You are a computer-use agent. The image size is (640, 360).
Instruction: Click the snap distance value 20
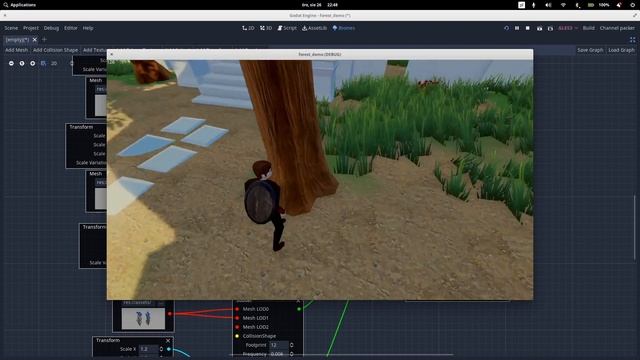(x=54, y=63)
